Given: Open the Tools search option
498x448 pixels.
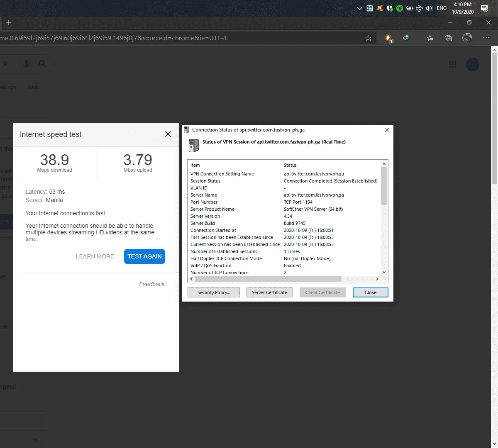Looking at the screenshot, I should [x=34, y=87].
